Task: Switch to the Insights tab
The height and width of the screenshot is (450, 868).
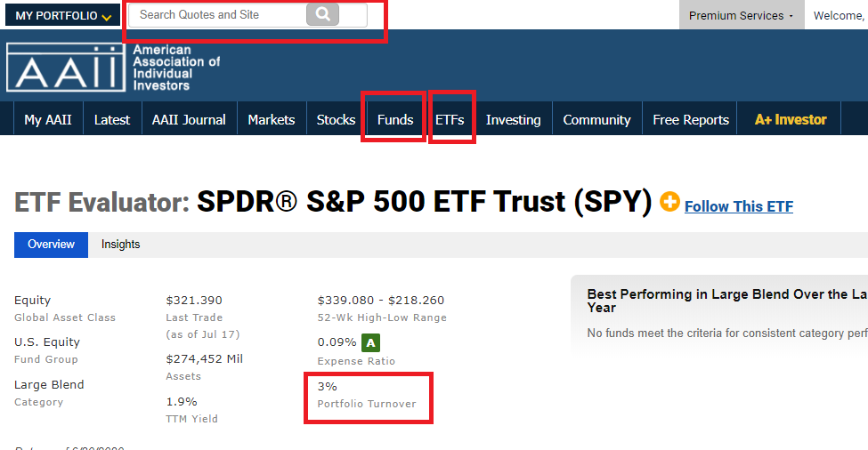Action: click(121, 245)
